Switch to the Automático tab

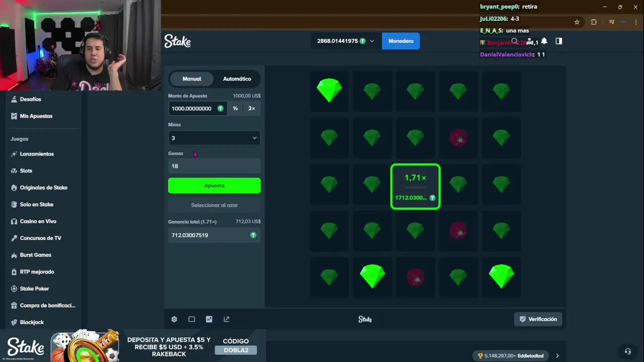(x=237, y=79)
